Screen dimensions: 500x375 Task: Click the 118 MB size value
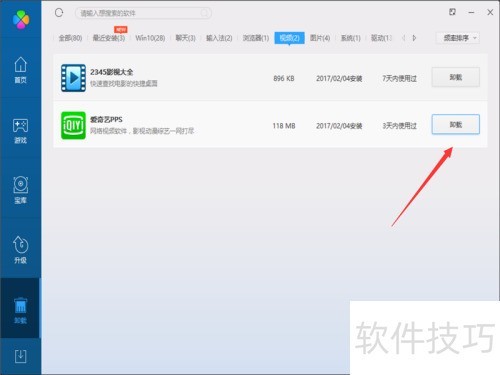pos(284,126)
